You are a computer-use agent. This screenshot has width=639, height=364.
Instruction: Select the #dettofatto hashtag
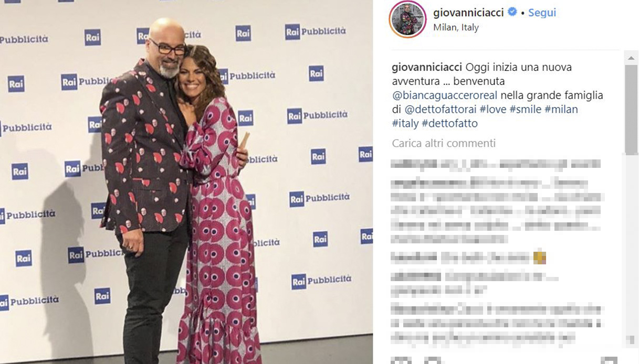pyautogui.click(x=449, y=124)
